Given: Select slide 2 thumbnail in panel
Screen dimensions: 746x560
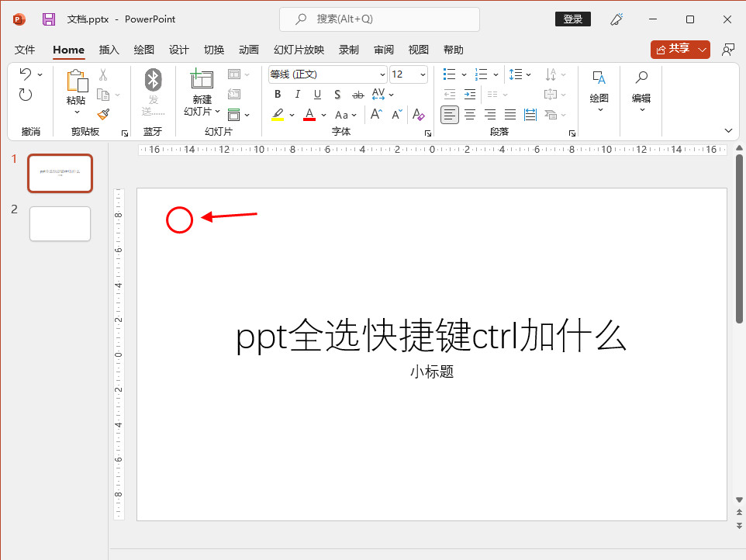Looking at the screenshot, I should pyautogui.click(x=60, y=223).
